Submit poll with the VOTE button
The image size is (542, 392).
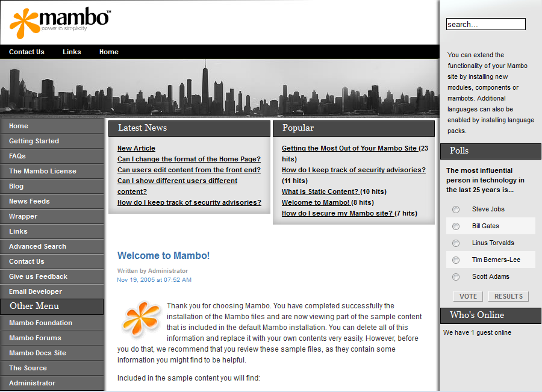(468, 296)
